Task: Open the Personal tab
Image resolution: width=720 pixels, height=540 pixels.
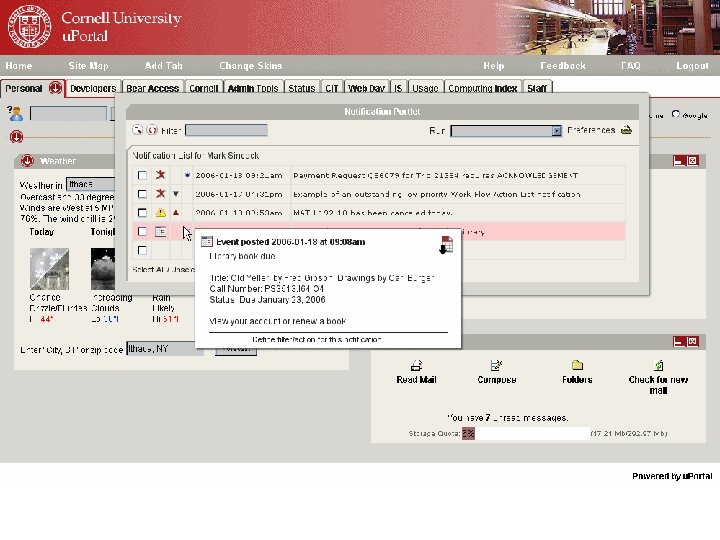Action: coord(24,88)
